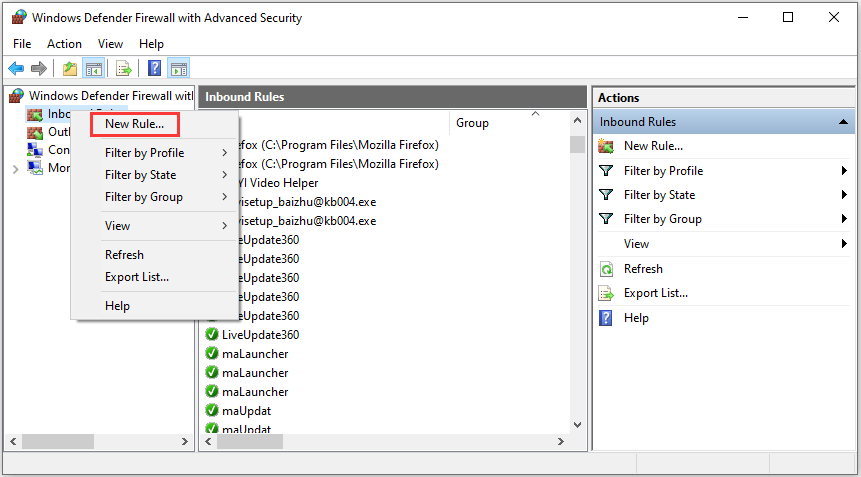Go back with the blue left arrow
This screenshot has height=477, width=861.
16,69
